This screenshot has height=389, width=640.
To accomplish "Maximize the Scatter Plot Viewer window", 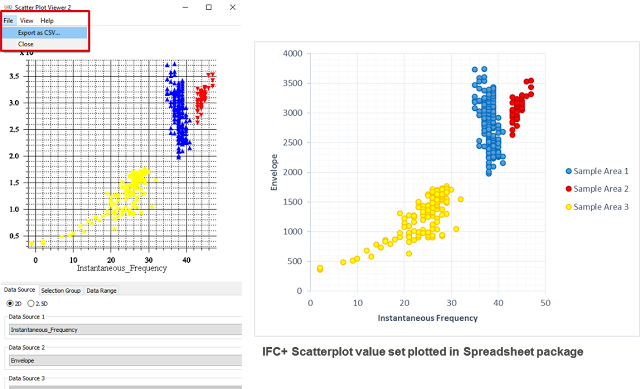I will click(209, 7).
